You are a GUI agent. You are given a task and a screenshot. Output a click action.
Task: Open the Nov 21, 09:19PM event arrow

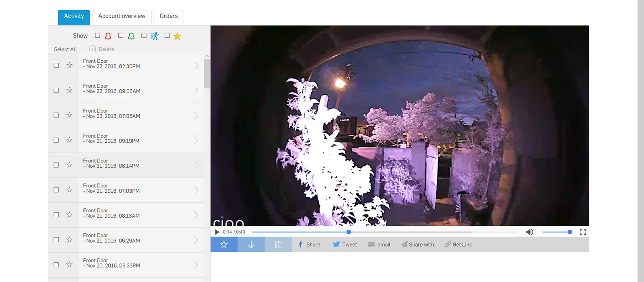pyautogui.click(x=196, y=140)
